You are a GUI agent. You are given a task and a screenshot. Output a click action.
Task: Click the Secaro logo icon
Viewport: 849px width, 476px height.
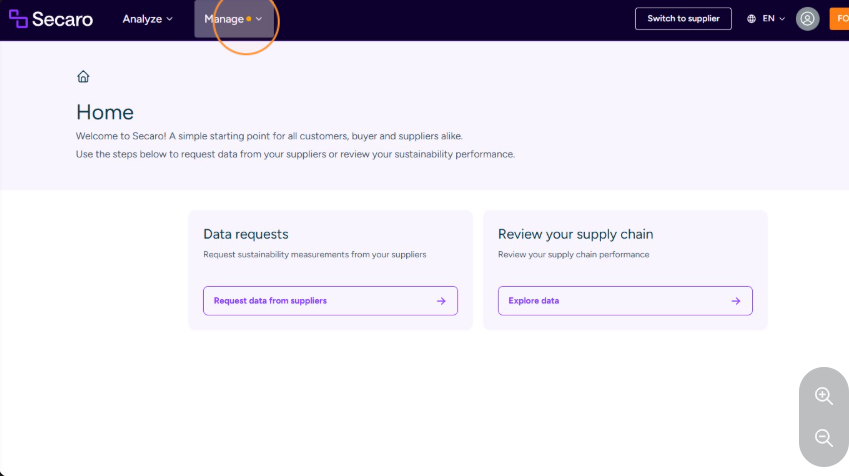18,19
